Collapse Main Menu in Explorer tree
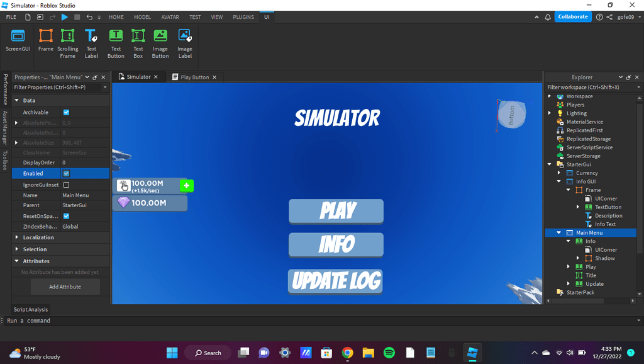Screen dimensions: 644x364 point(558,233)
